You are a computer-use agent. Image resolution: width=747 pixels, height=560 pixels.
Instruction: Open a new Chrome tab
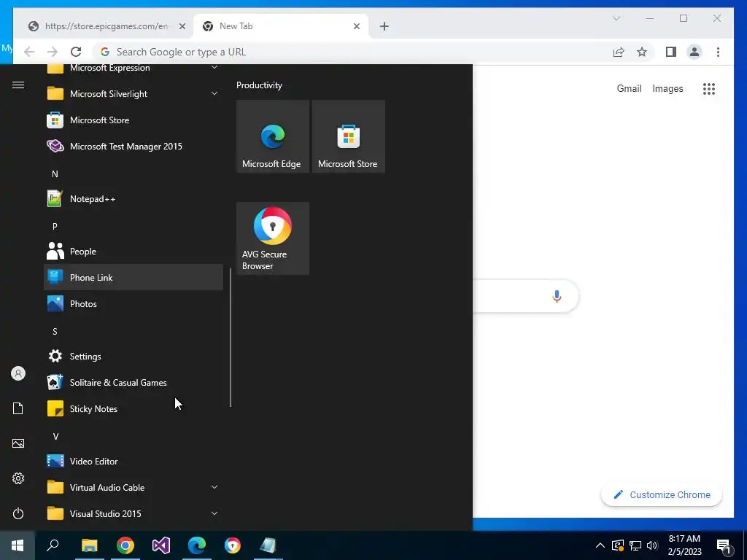tap(384, 26)
